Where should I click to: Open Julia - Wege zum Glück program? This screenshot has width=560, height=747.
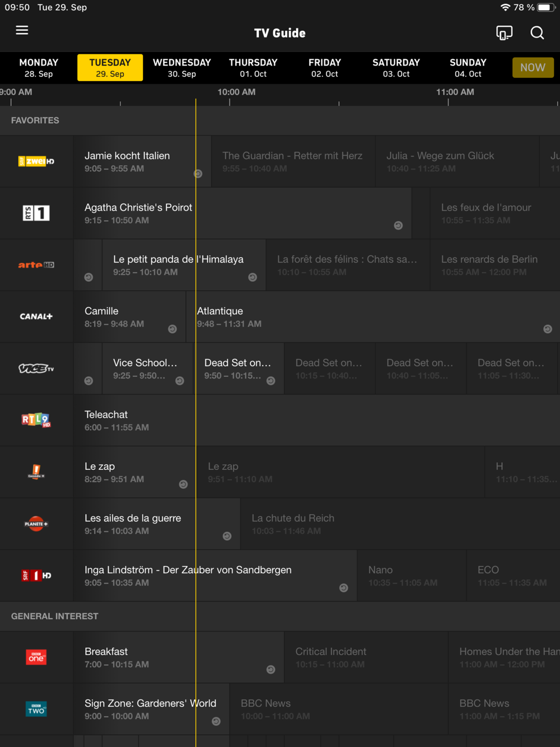457,161
